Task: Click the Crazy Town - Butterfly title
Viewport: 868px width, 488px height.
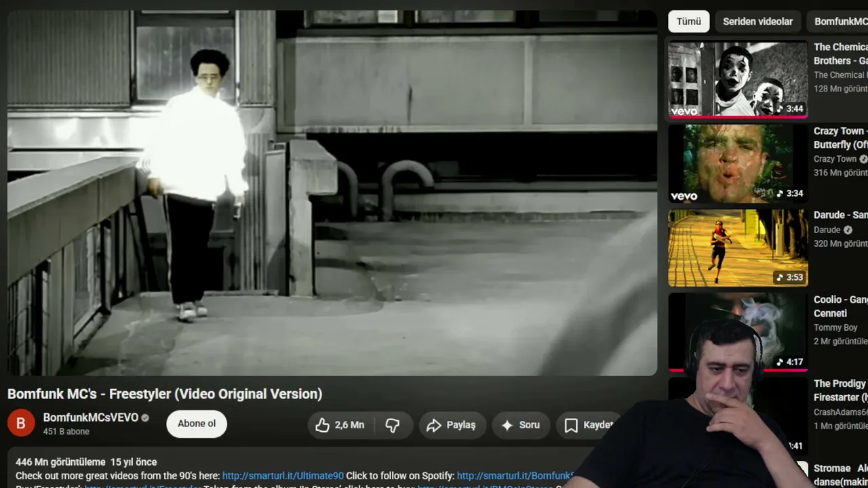Action: pyautogui.click(x=841, y=138)
